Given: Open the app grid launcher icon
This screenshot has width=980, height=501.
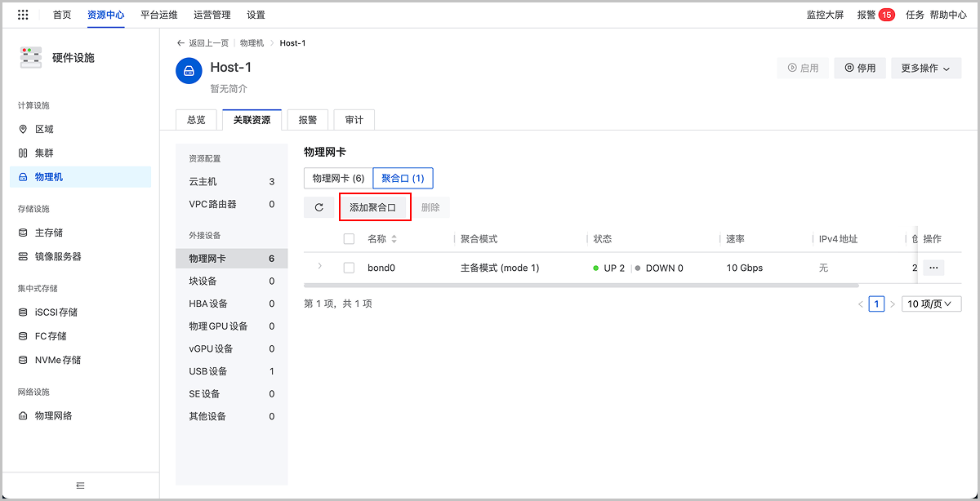Looking at the screenshot, I should tap(23, 15).
